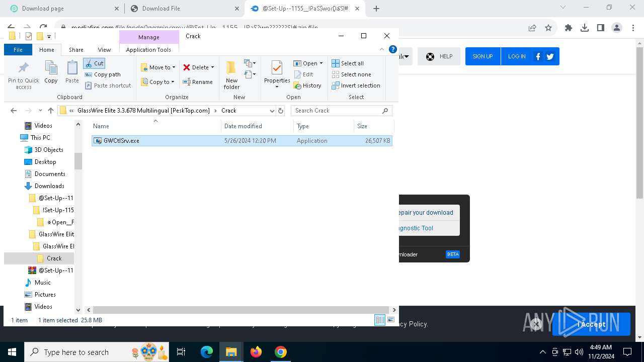Open Microsoft Edge from the taskbar

click(207, 352)
